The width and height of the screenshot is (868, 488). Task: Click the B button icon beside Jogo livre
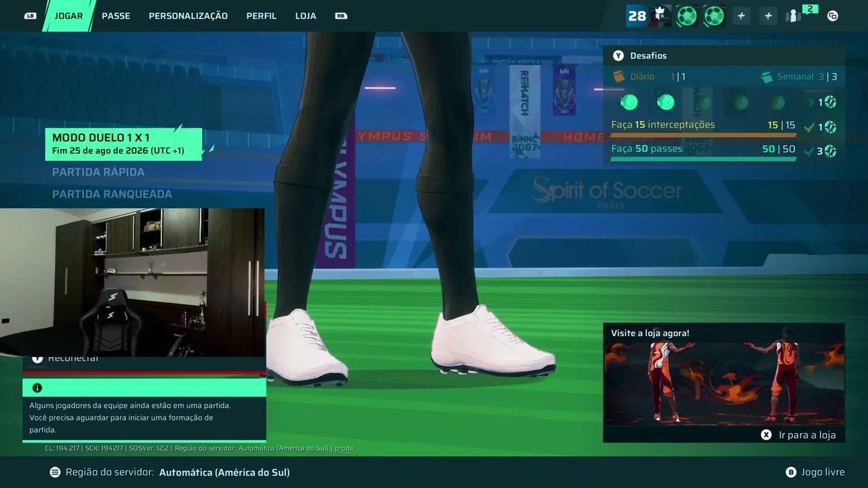pyautogui.click(x=791, y=472)
